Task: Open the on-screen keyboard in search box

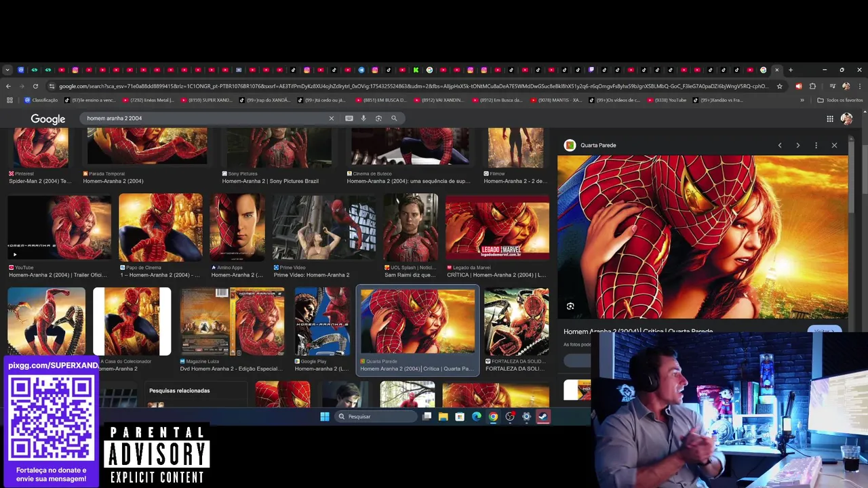Action: pyautogui.click(x=349, y=118)
